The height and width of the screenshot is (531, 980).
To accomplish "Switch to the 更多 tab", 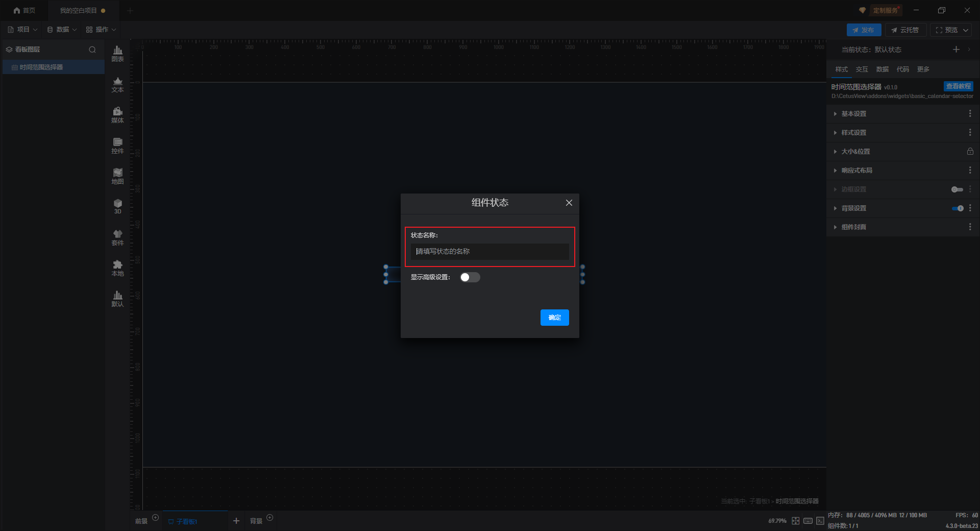I will [923, 69].
